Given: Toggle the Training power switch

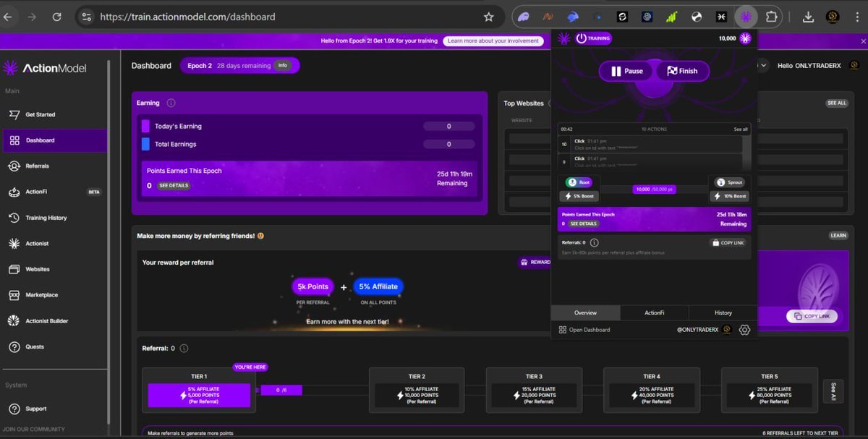Looking at the screenshot, I should pyautogui.click(x=582, y=38).
